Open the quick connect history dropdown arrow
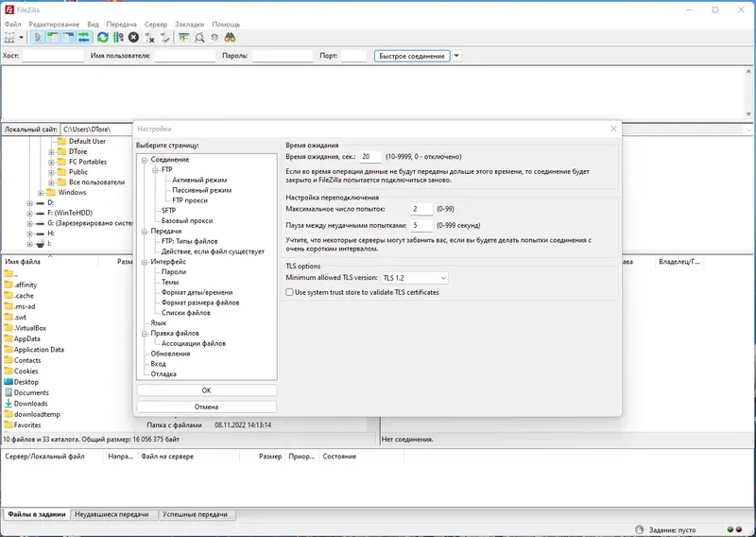Screen dimensions: 756x537 click(457, 56)
